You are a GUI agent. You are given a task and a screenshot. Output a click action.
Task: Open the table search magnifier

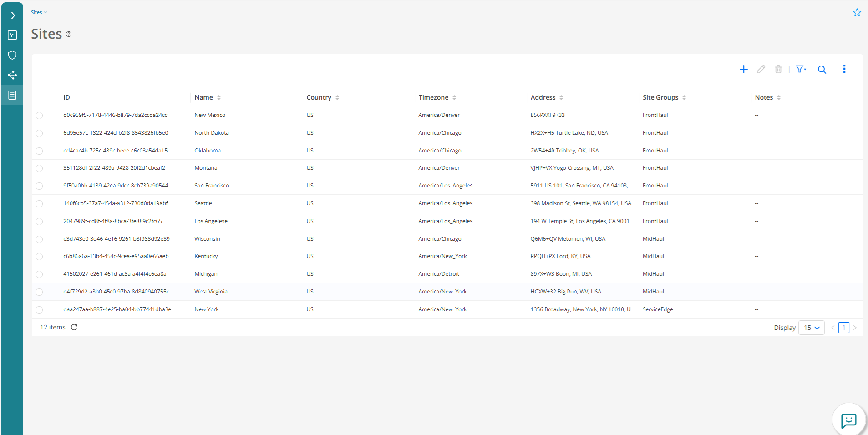point(822,70)
